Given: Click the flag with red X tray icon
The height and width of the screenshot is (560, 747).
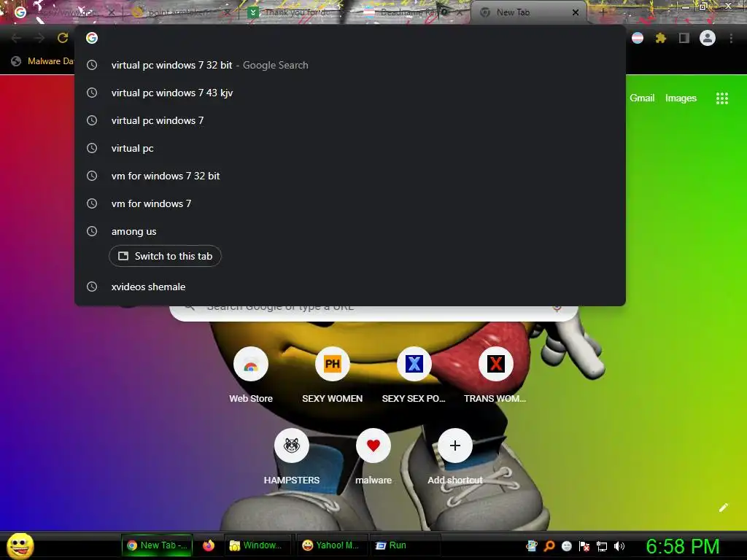Looking at the screenshot, I should 584,546.
